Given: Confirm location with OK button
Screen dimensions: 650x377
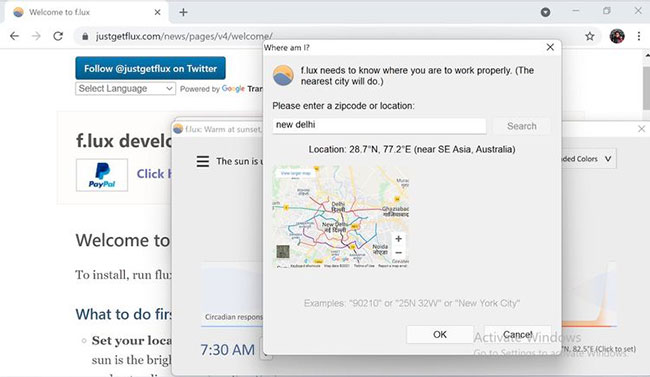Looking at the screenshot, I should coord(440,334).
